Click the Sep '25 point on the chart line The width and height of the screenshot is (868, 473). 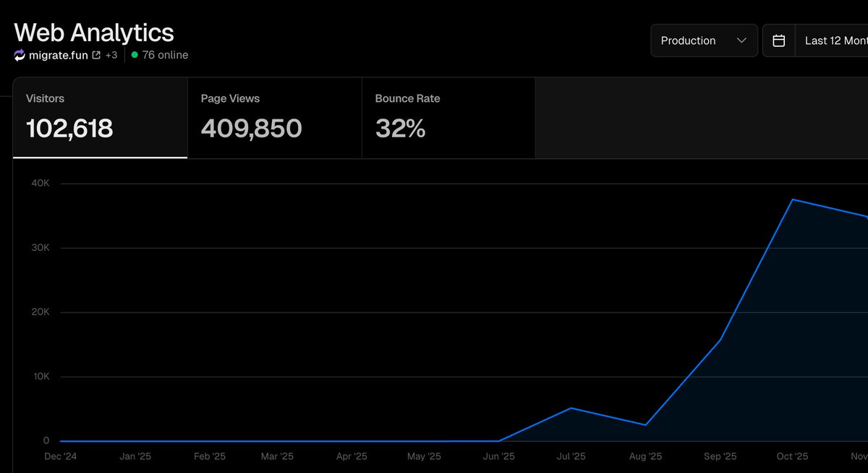720,340
